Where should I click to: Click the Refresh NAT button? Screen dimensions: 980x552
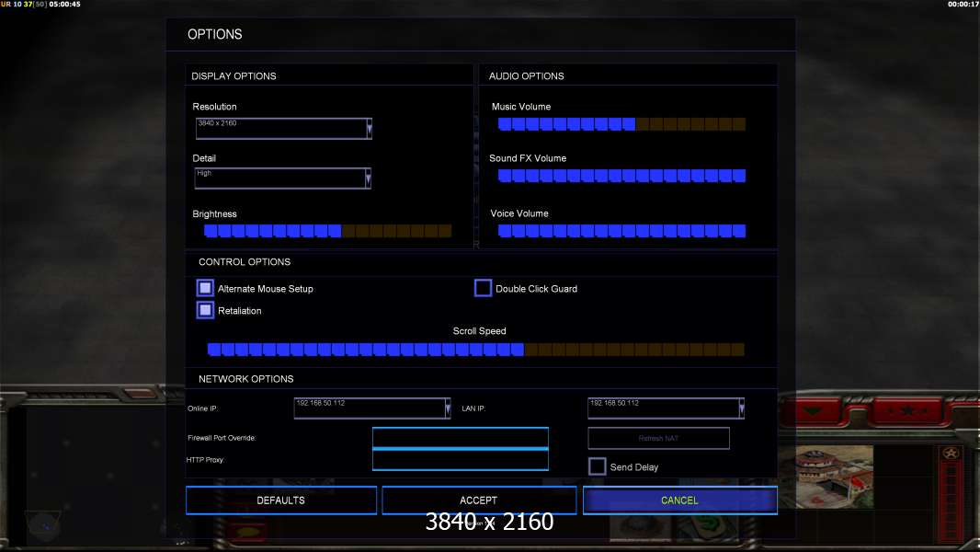tap(659, 438)
